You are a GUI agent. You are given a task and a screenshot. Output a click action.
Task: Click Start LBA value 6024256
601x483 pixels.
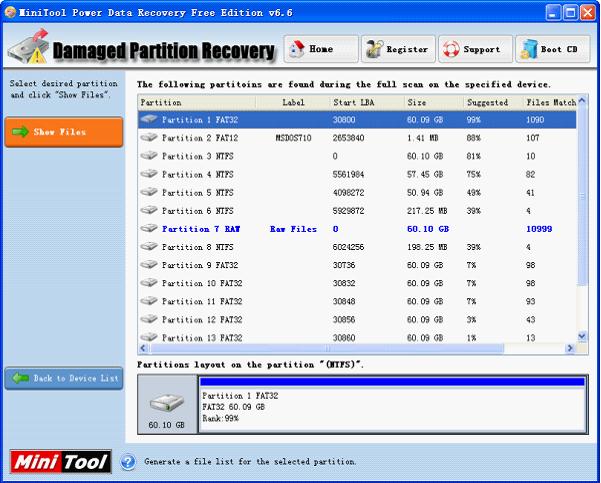coord(348,247)
